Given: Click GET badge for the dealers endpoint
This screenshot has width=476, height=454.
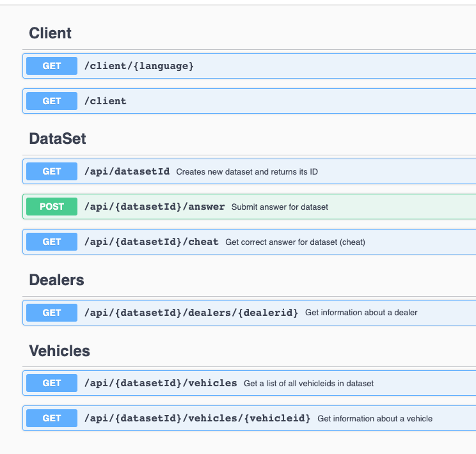Looking at the screenshot, I should (52, 313).
